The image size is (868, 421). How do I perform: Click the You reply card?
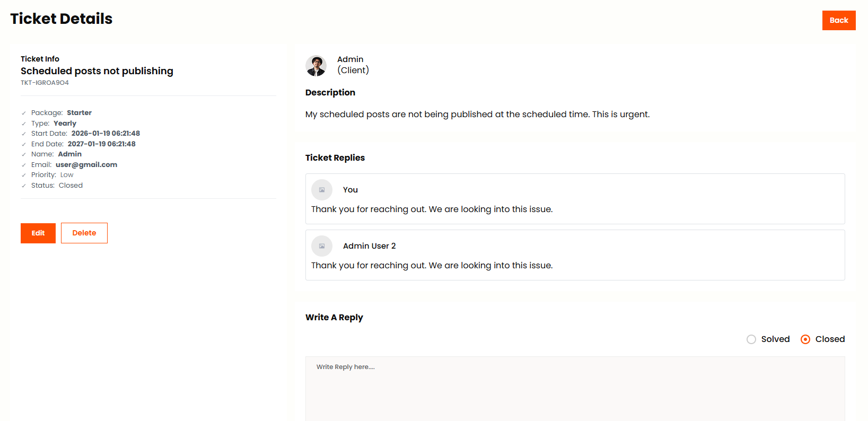(575, 199)
